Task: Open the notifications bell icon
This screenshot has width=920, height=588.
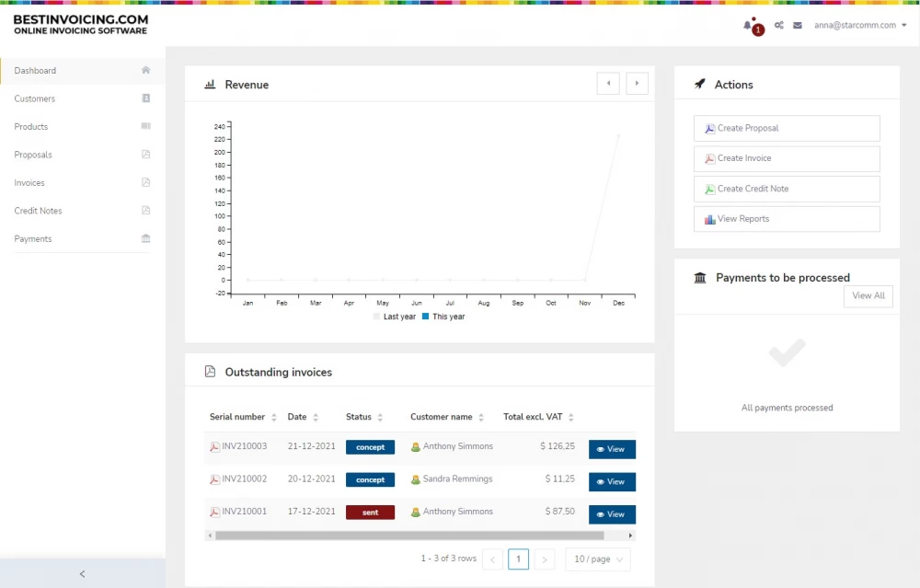Action: (748, 26)
